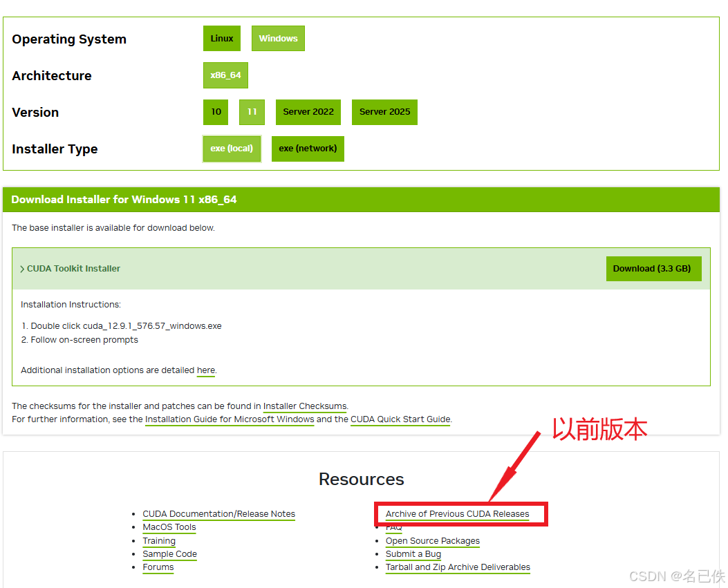Select Server 2025 version

[384, 112]
